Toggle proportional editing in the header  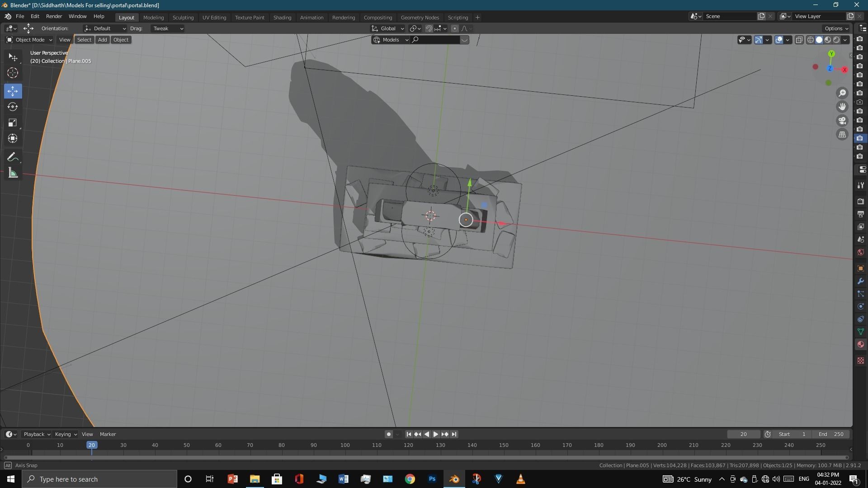pyautogui.click(x=455, y=28)
